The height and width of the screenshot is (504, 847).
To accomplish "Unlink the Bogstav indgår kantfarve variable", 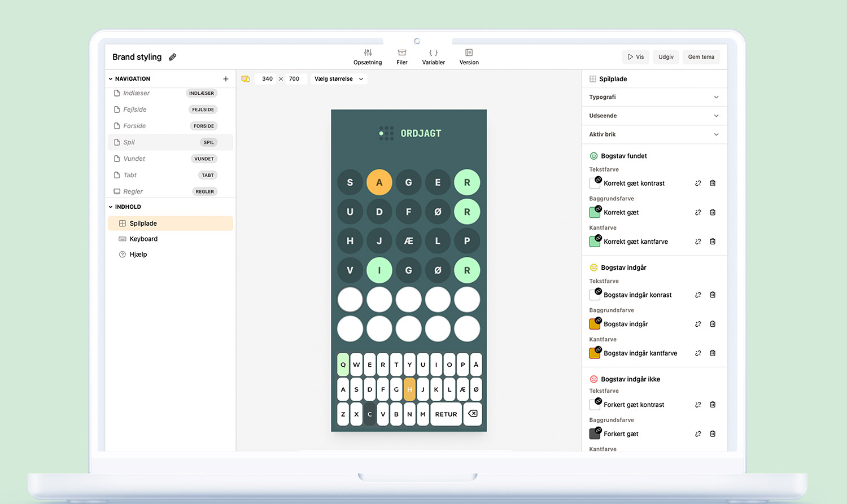I will coord(698,353).
